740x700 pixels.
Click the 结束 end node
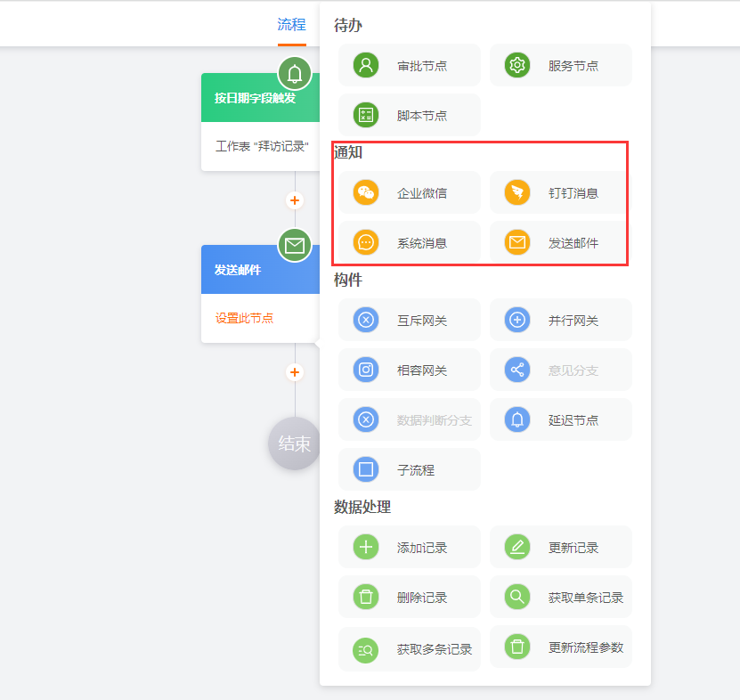point(294,444)
